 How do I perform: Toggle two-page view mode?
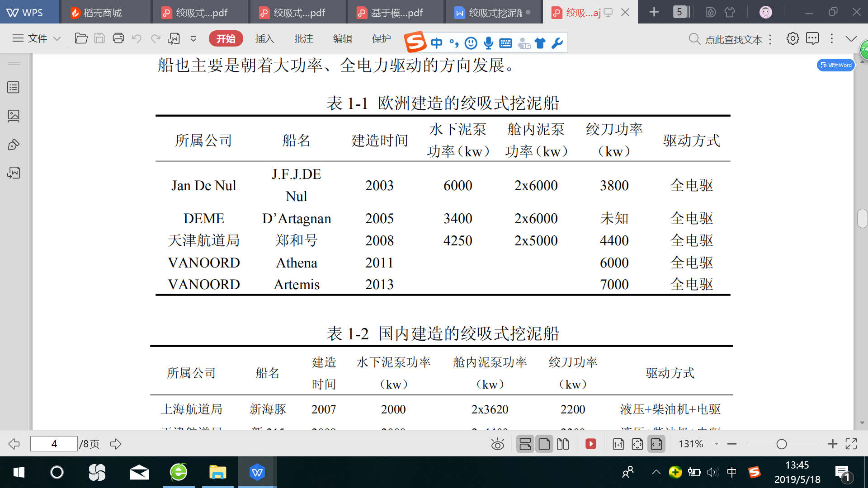[563, 444]
